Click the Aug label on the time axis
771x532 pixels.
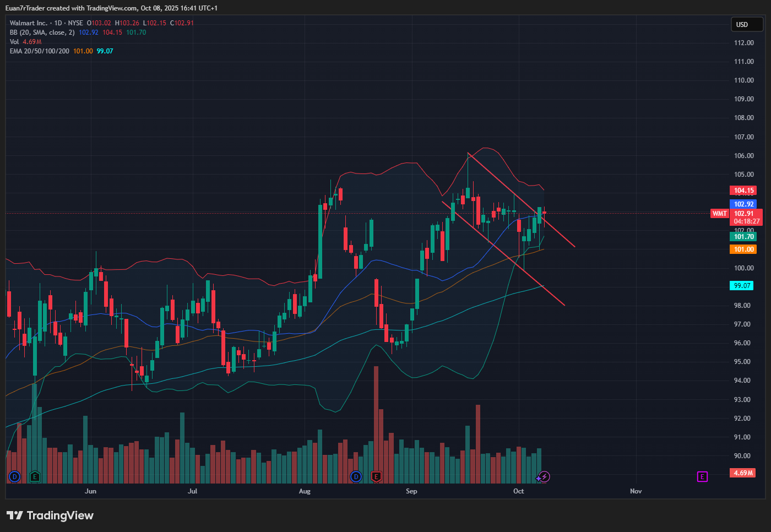[305, 491]
